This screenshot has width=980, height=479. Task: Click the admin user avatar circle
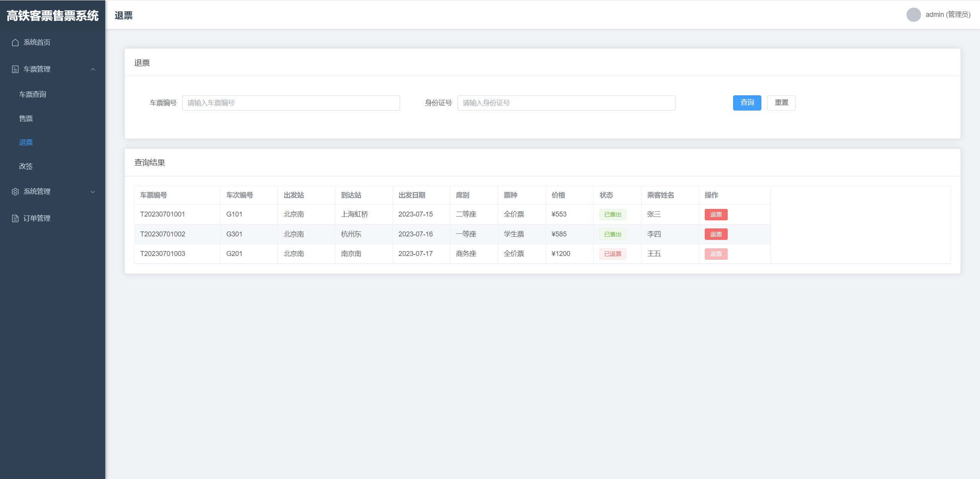(913, 15)
